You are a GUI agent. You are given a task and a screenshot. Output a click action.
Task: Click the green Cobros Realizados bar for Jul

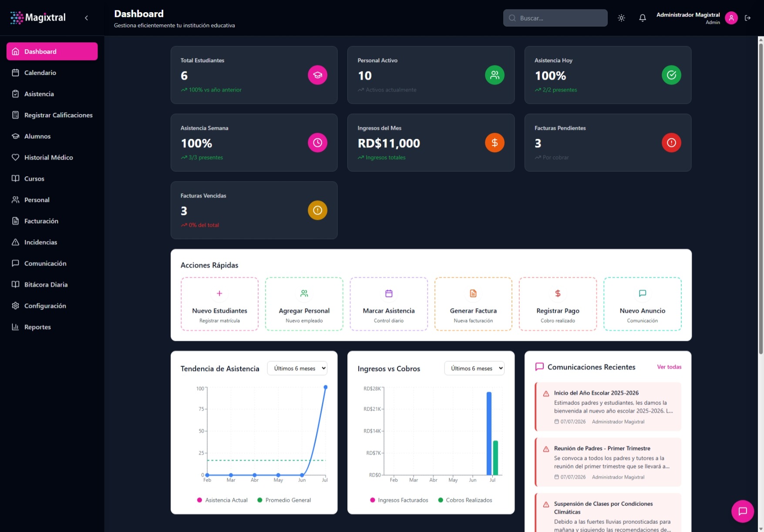495,458
